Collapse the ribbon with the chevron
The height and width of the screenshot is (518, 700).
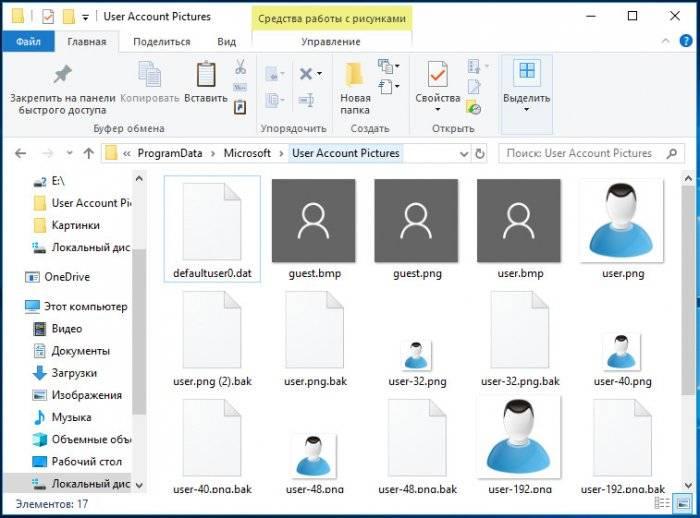tap(666, 41)
